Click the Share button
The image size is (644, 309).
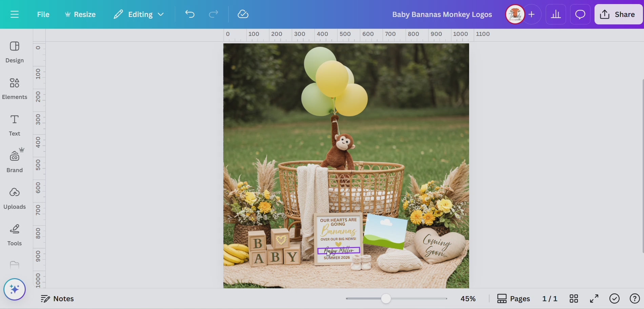[x=618, y=14]
